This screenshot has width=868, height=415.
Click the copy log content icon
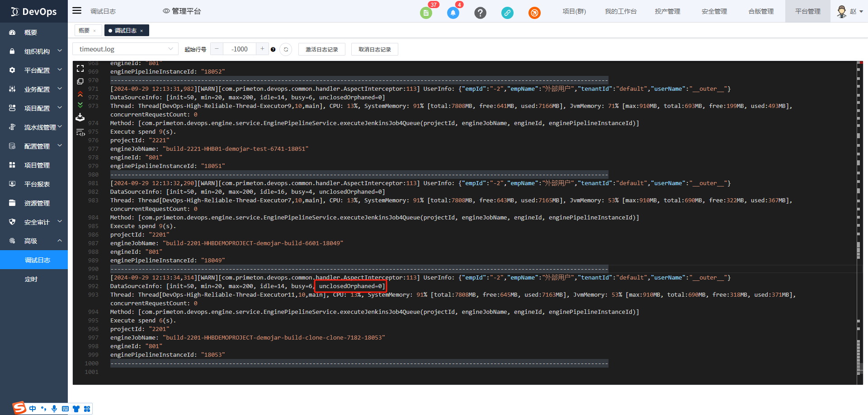point(80,82)
